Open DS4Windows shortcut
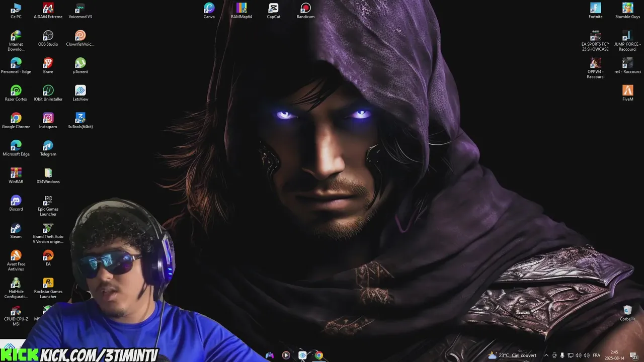The width and height of the screenshot is (644, 362). click(48, 176)
